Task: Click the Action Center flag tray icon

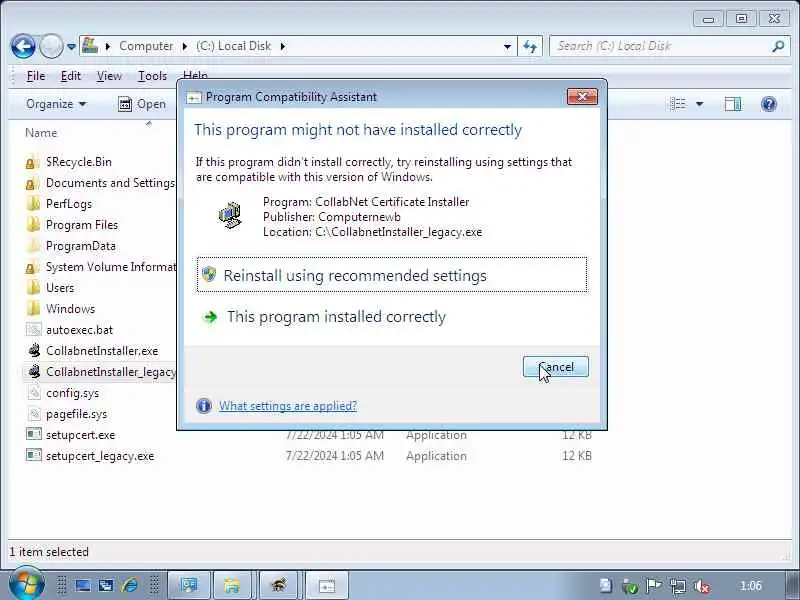Action: 654,586
